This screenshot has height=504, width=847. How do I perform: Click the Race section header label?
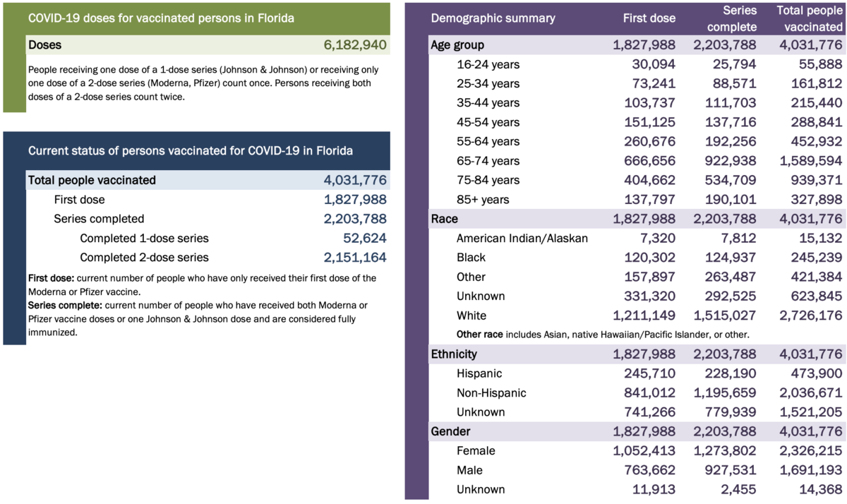[445, 219]
